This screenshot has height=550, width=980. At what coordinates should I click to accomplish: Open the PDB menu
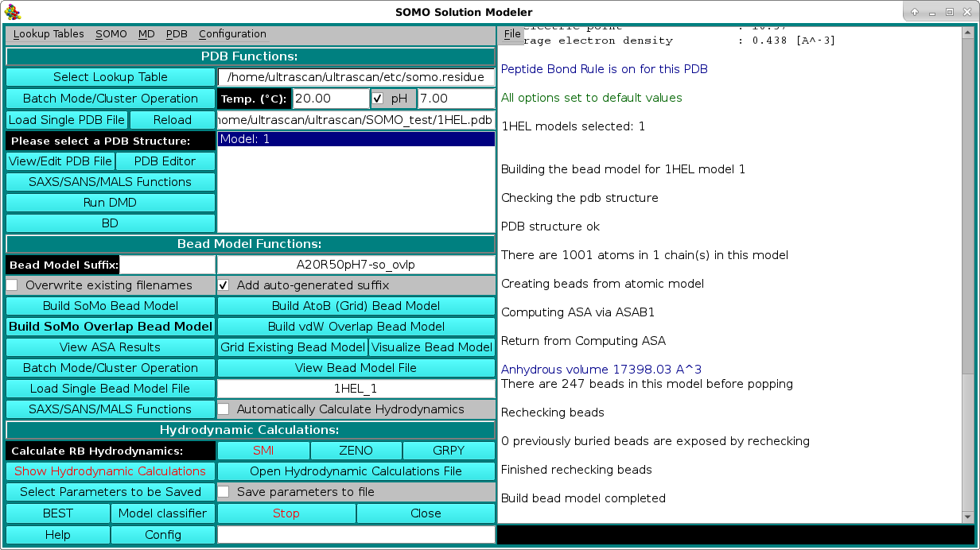[x=177, y=34]
